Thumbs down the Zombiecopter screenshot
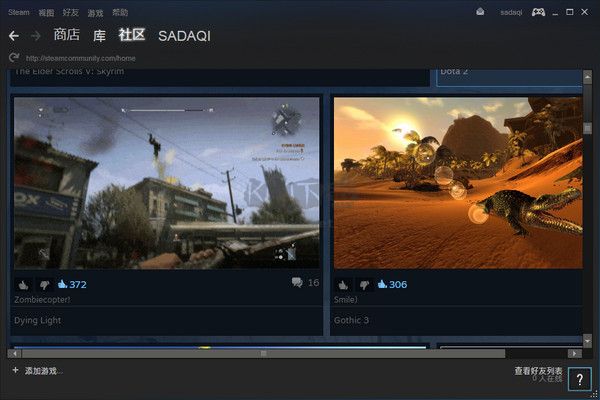The height and width of the screenshot is (400, 600). (x=44, y=284)
